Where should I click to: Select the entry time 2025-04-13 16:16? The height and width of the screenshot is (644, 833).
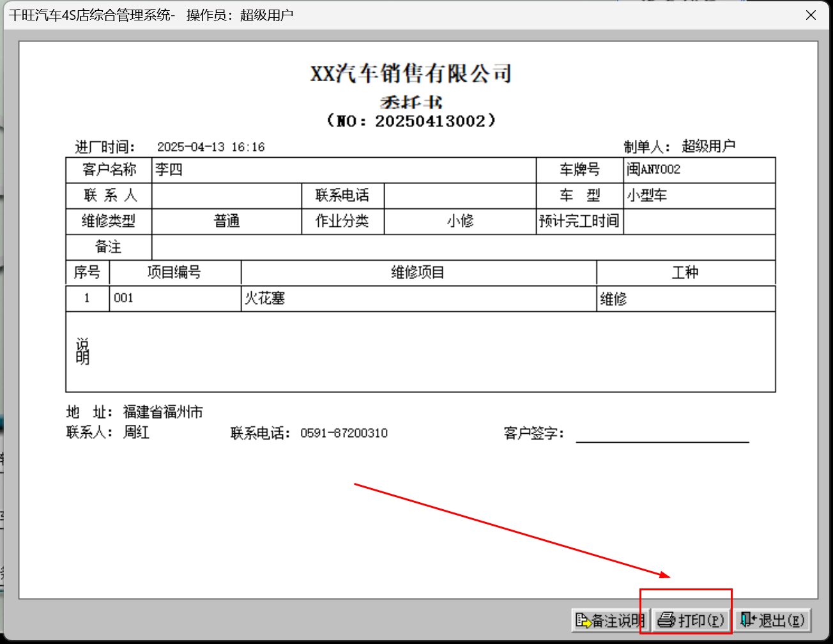coord(211,147)
